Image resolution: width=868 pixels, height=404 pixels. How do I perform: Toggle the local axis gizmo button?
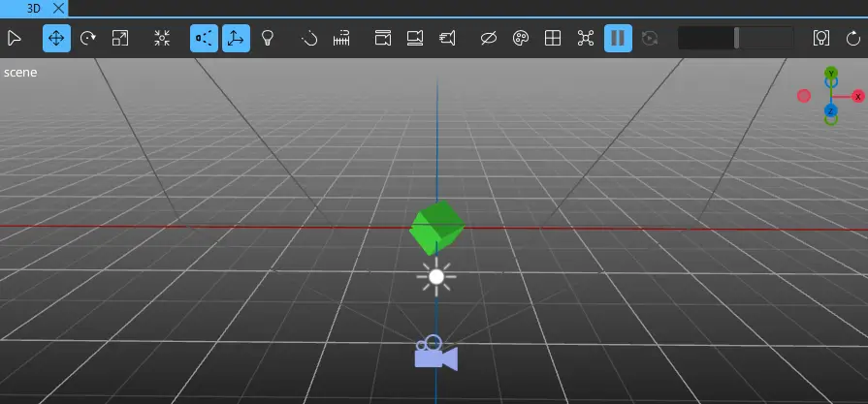235,39
